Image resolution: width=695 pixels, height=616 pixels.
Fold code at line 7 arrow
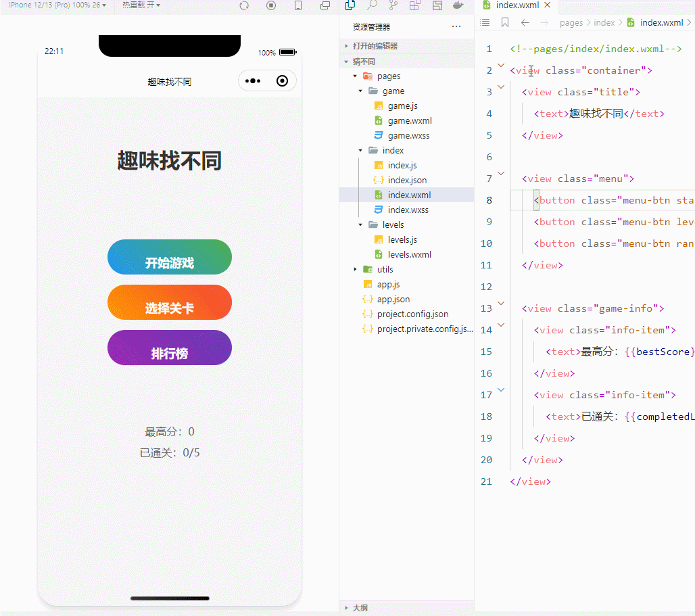pos(501,173)
